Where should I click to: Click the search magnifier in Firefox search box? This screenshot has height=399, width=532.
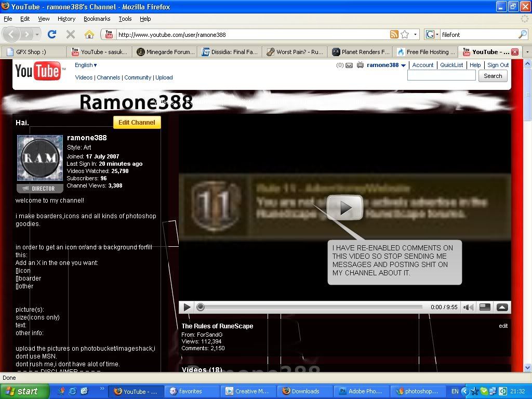[x=522, y=35]
